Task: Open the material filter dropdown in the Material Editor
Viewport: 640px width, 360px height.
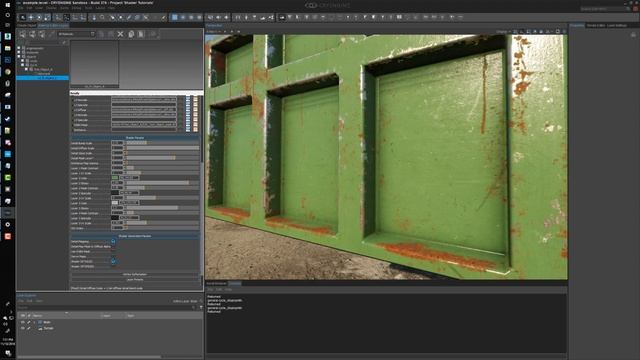Action: pos(76,34)
